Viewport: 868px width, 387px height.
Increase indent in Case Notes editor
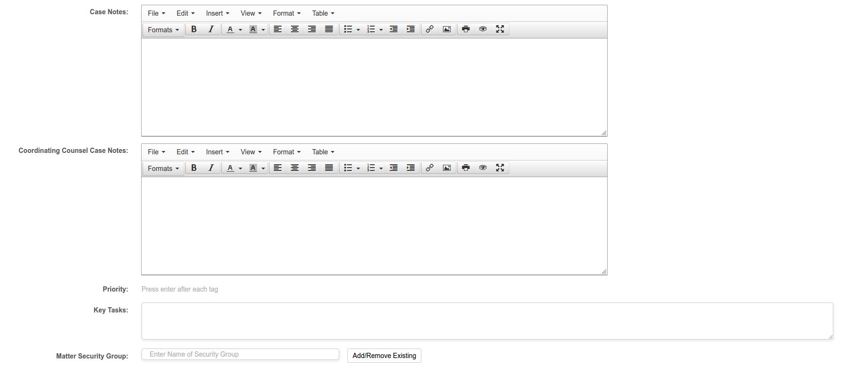click(411, 29)
